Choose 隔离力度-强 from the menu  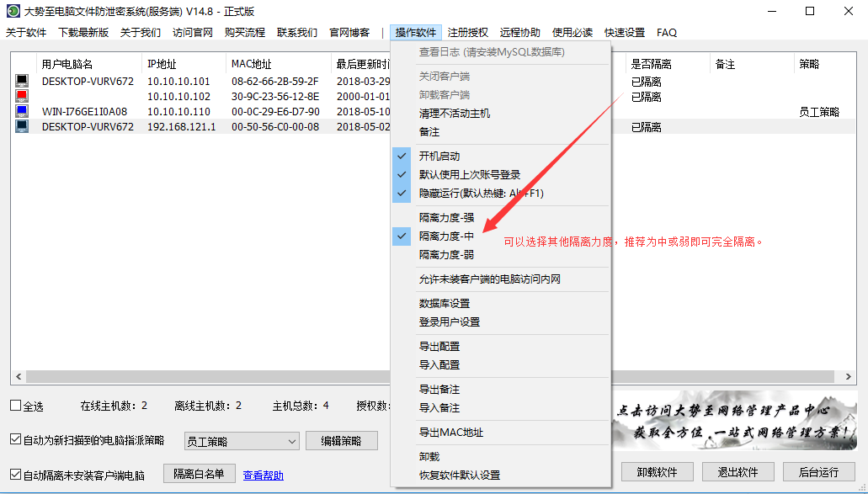point(446,217)
